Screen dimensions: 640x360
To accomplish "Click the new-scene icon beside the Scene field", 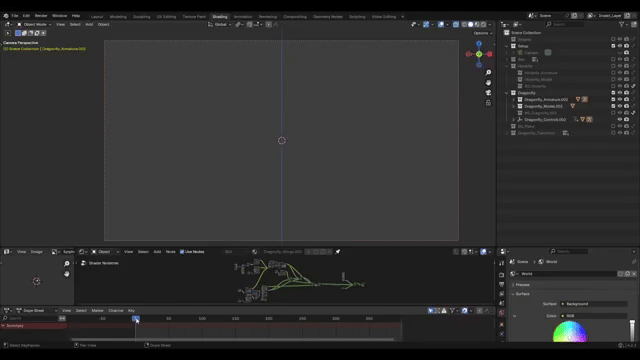I will click(574, 16).
